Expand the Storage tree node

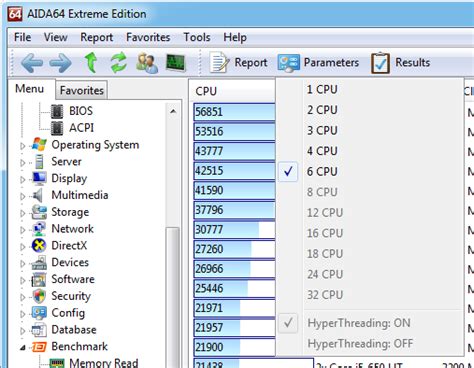23,213
